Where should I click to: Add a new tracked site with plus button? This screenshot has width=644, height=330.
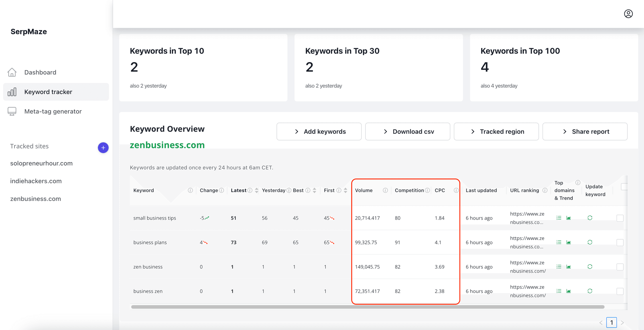[x=103, y=148]
